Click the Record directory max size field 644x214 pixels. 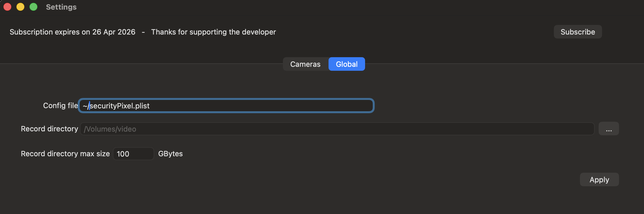[x=133, y=154]
